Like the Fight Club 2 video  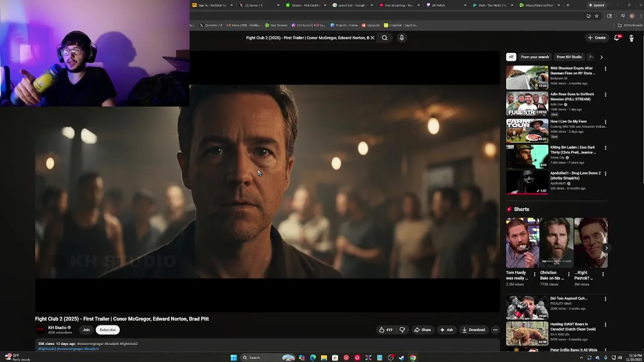pyautogui.click(x=385, y=330)
